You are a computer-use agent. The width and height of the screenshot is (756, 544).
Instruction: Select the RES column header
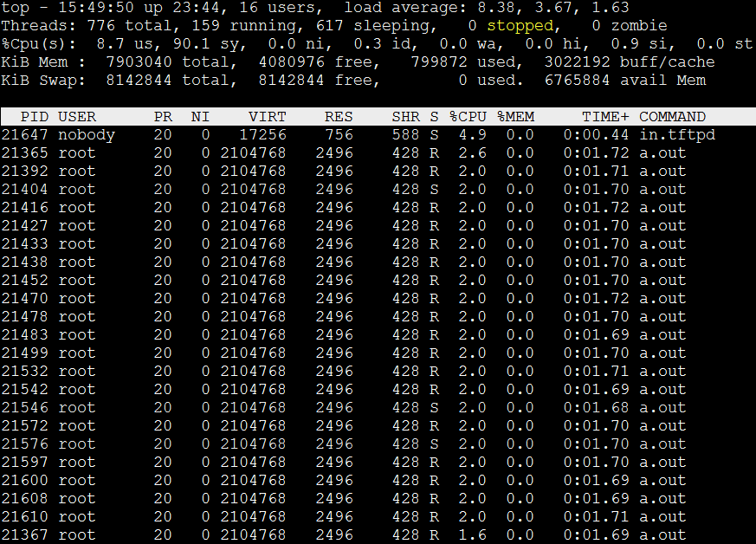coord(339,117)
